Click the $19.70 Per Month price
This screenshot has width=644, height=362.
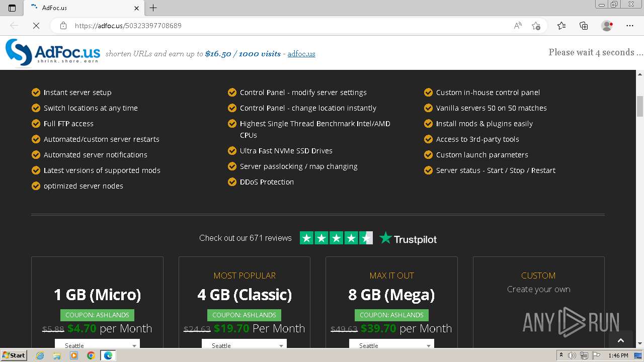click(x=259, y=328)
